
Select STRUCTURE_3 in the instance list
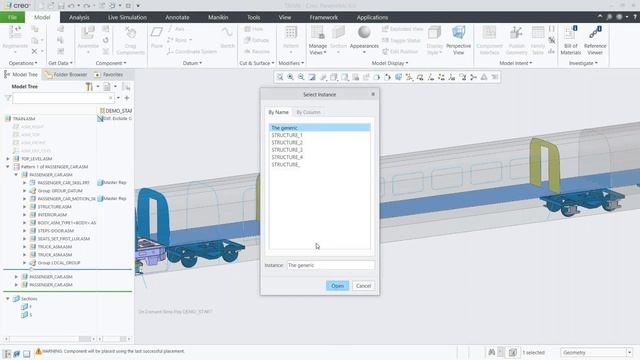tap(320, 150)
